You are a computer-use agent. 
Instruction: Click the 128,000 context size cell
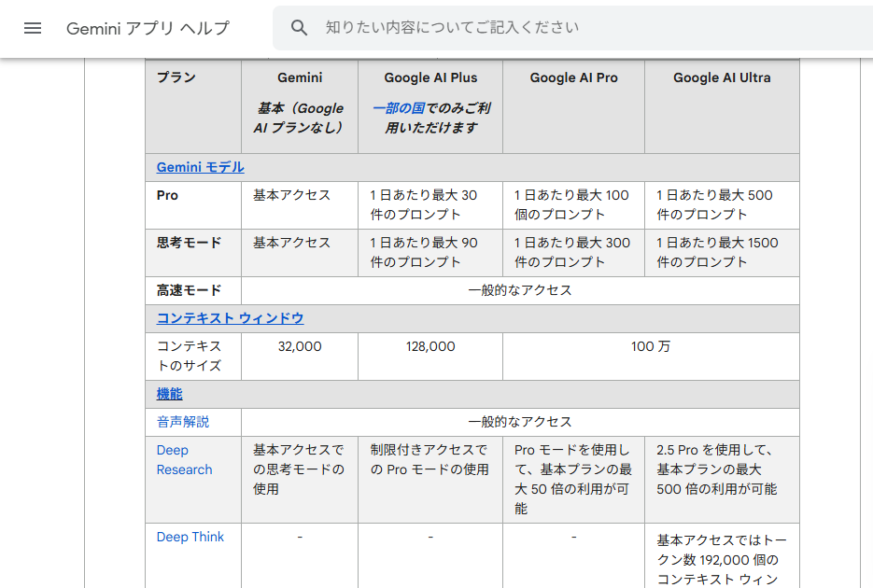430,346
